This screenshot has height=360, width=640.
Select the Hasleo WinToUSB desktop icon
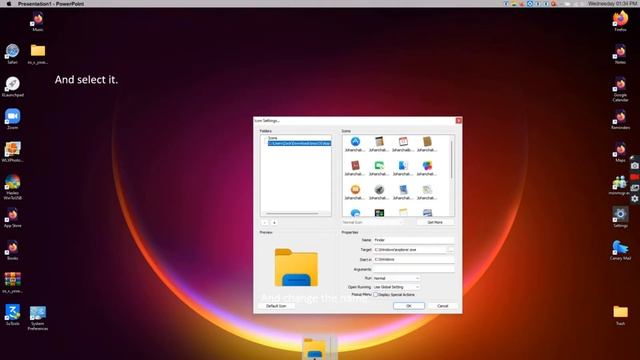click(12, 187)
